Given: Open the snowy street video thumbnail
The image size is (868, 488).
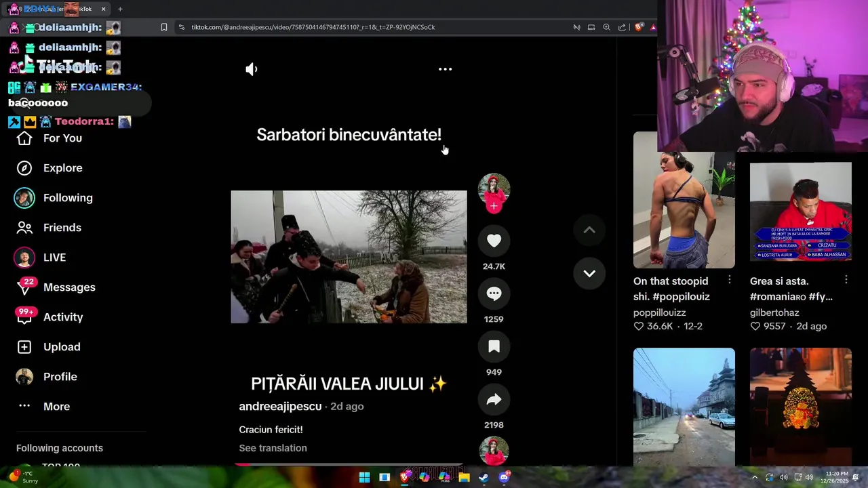Looking at the screenshot, I should pos(684,407).
